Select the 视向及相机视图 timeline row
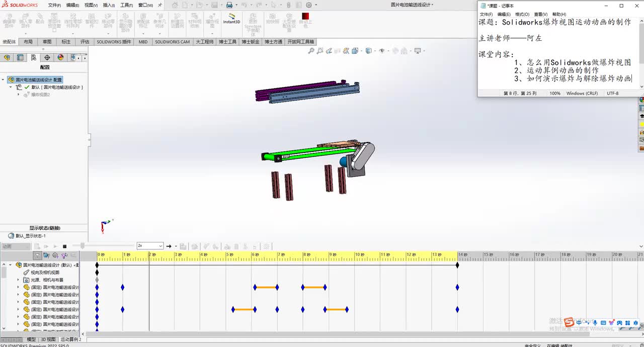Viewport: 644px width, 347px height. click(x=45, y=272)
